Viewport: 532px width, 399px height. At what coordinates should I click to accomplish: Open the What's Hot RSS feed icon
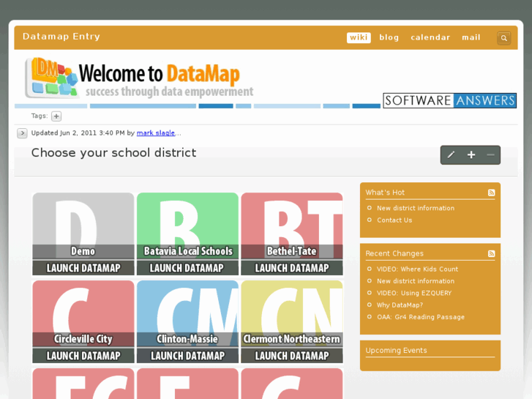[x=491, y=193]
